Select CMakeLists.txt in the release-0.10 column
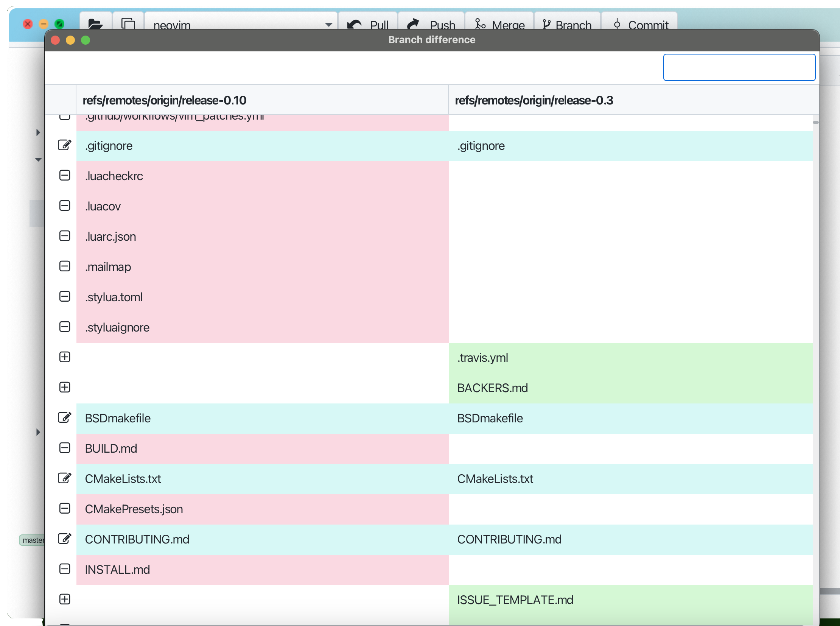840x626 pixels. [x=262, y=479]
